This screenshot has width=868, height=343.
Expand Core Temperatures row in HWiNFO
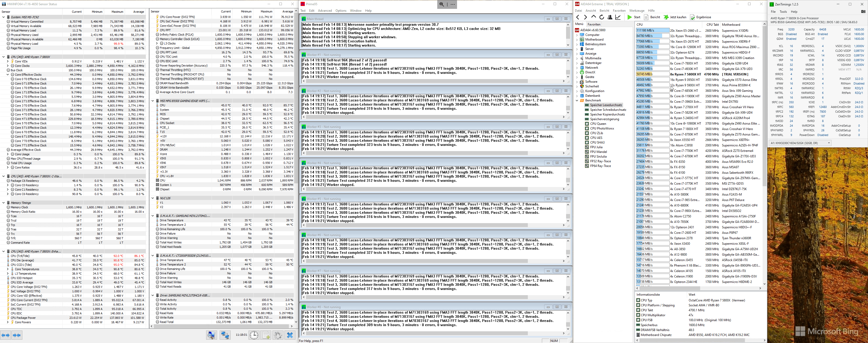8,269
